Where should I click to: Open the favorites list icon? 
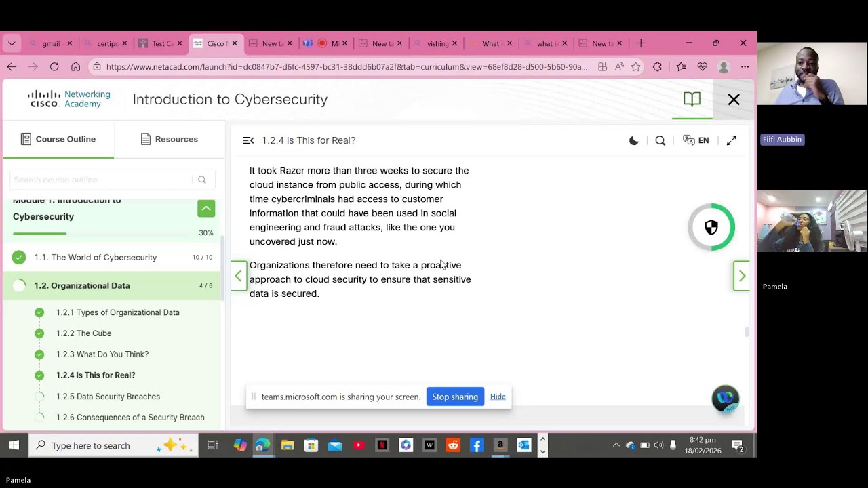[681, 67]
